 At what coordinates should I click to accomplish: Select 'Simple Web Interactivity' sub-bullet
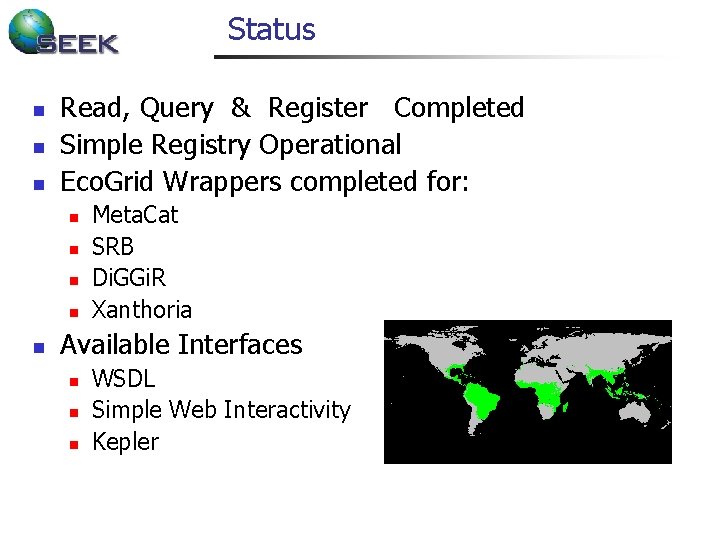tap(221, 410)
